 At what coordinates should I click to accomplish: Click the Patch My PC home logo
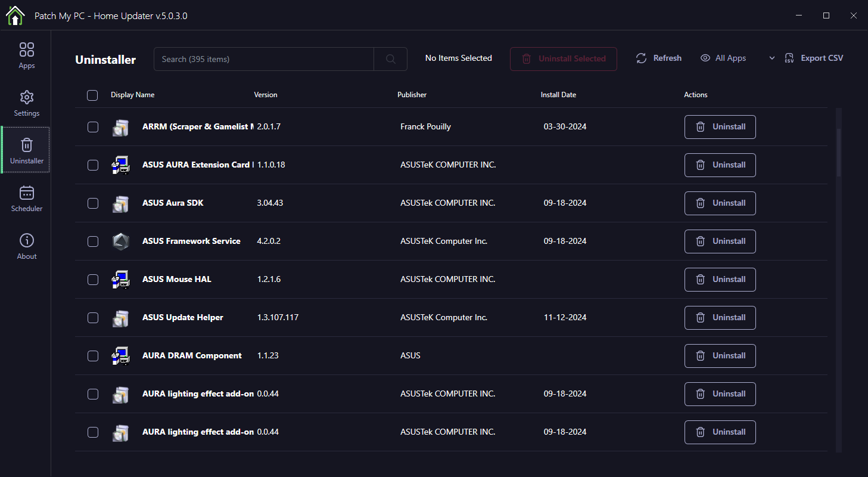(x=15, y=16)
